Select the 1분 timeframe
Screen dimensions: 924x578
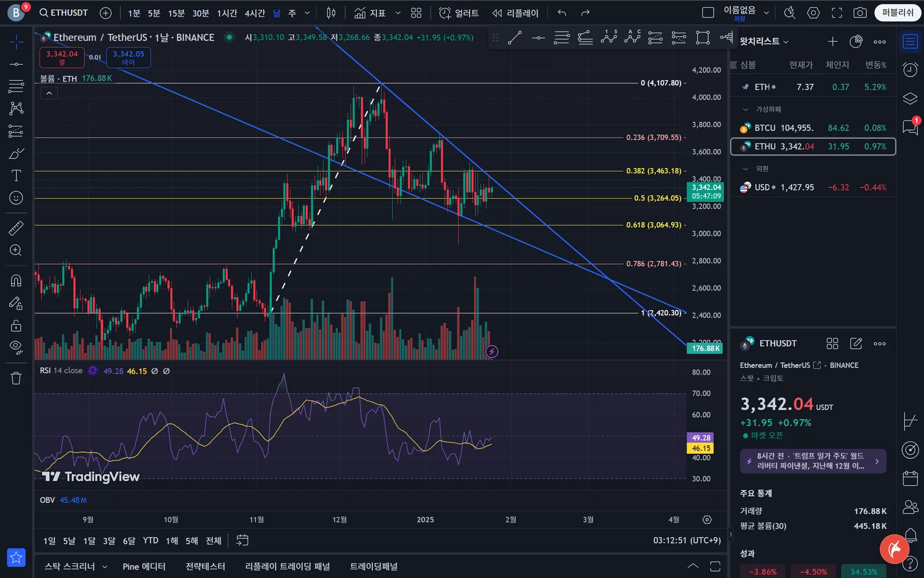tap(134, 13)
